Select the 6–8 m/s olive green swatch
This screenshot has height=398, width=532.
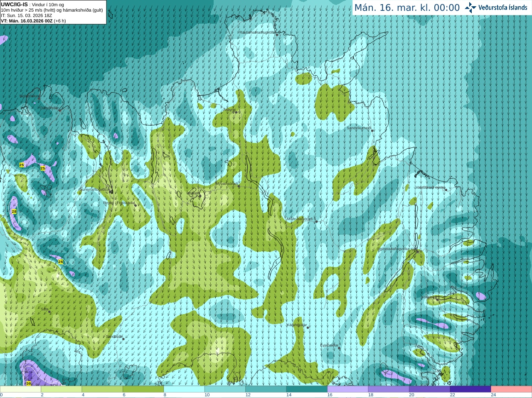click(x=143, y=389)
